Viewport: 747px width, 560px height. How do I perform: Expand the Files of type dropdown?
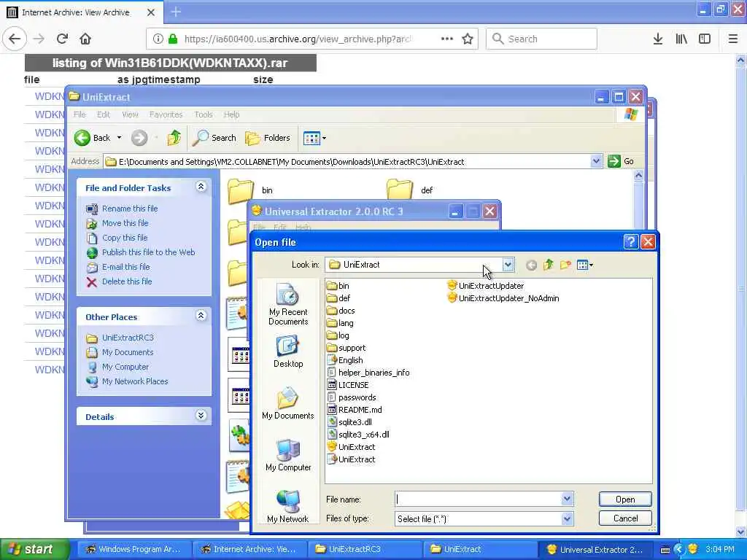pos(567,518)
